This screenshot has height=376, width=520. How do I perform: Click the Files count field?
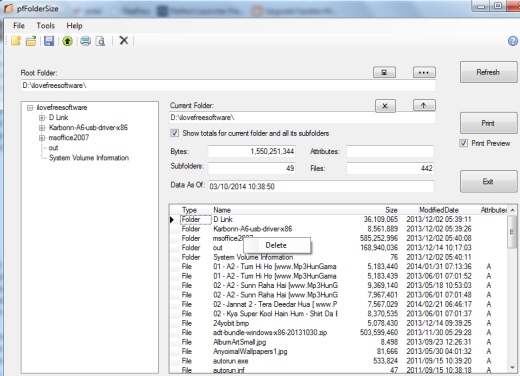pyautogui.click(x=390, y=168)
